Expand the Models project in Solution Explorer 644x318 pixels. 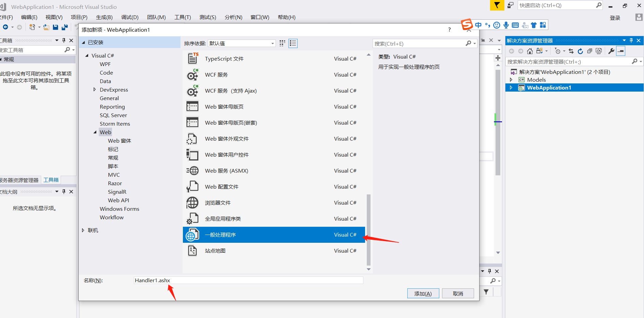[x=511, y=80]
